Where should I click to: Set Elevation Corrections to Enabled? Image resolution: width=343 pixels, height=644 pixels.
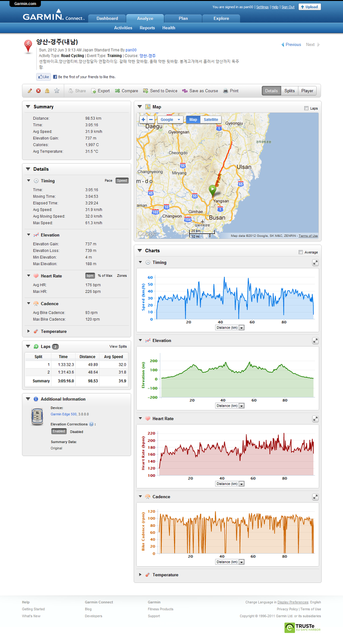click(59, 431)
